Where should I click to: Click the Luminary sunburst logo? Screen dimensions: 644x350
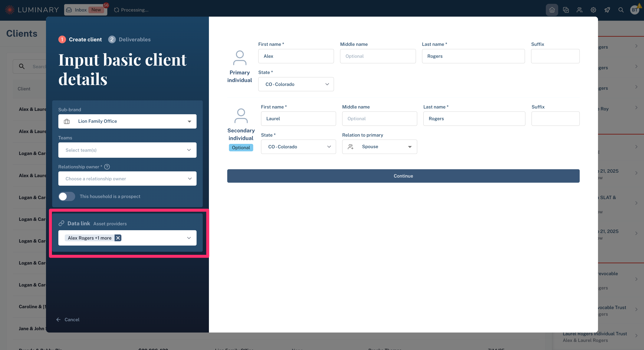pyautogui.click(x=10, y=10)
